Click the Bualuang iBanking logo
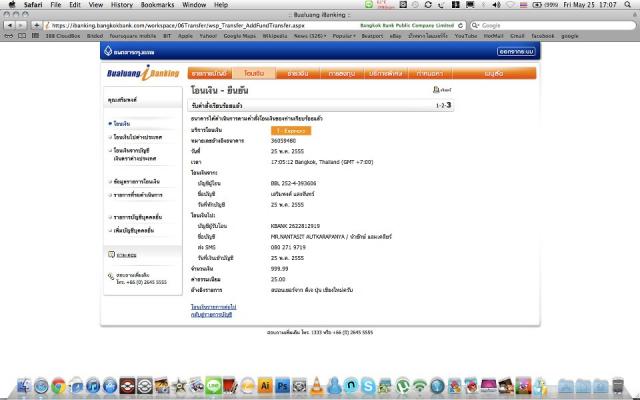The image size is (640, 400). point(139,74)
